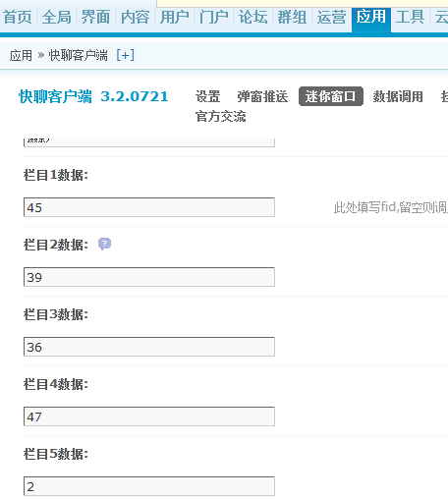Image resolution: width=448 pixels, height=499 pixels.
Task: Switch to the 全局 navigation tab
Action: pos(57,17)
